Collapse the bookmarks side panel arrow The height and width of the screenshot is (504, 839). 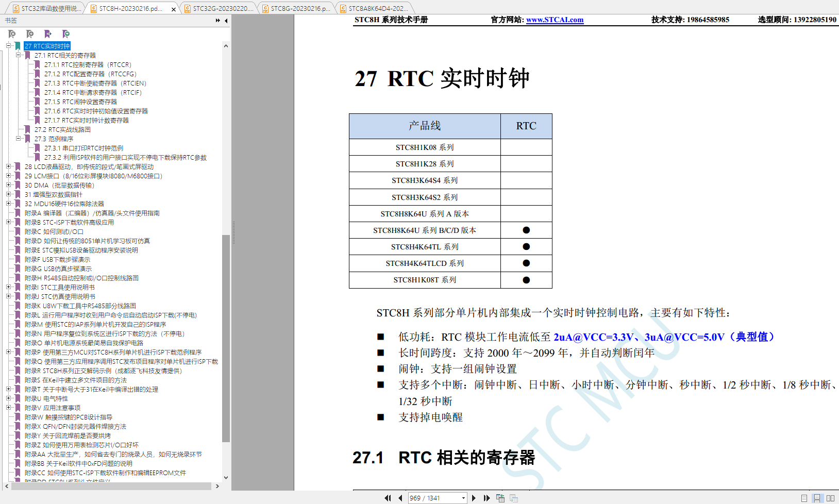(226, 21)
